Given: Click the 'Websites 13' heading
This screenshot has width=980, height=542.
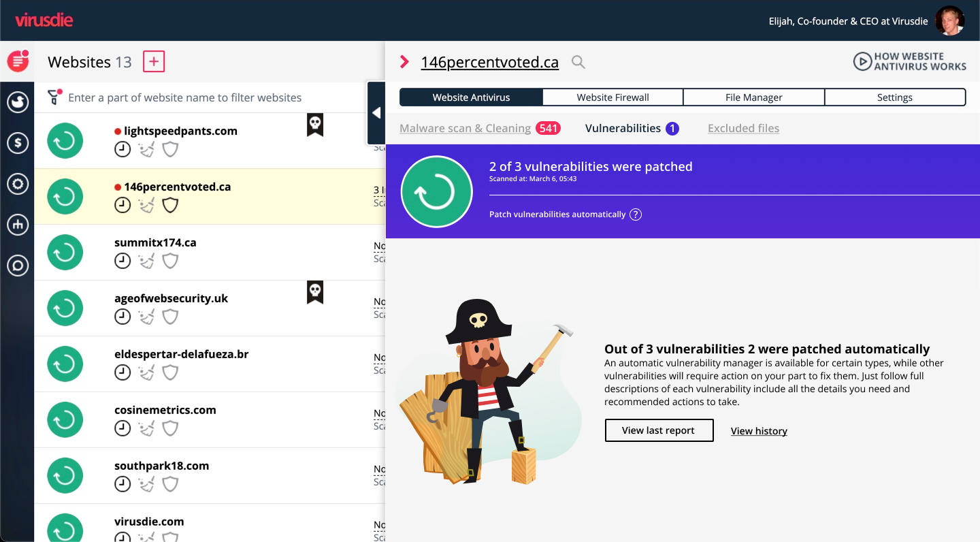Looking at the screenshot, I should 90,62.
